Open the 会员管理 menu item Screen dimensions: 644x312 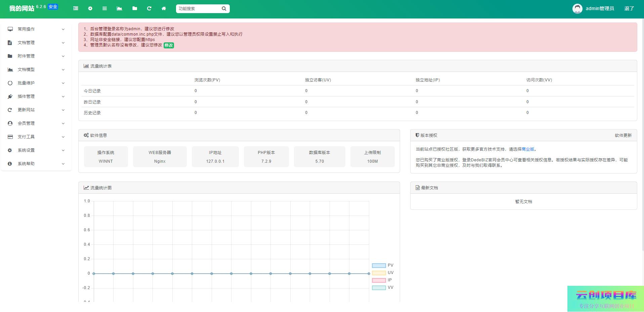[x=36, y=123]
